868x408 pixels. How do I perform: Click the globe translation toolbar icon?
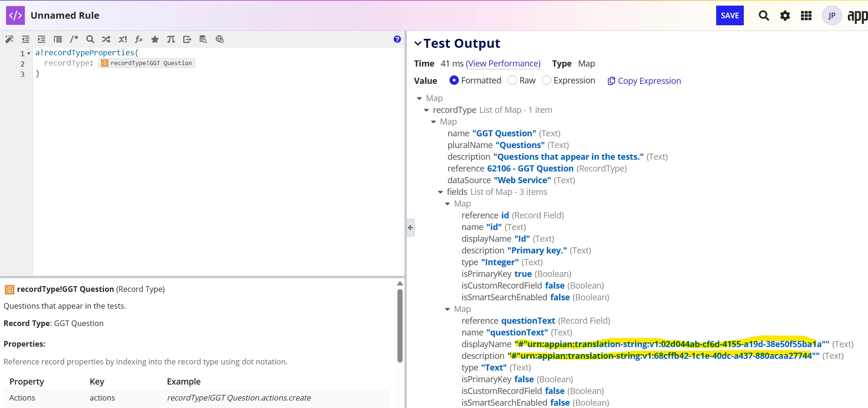tap(219, 39)
